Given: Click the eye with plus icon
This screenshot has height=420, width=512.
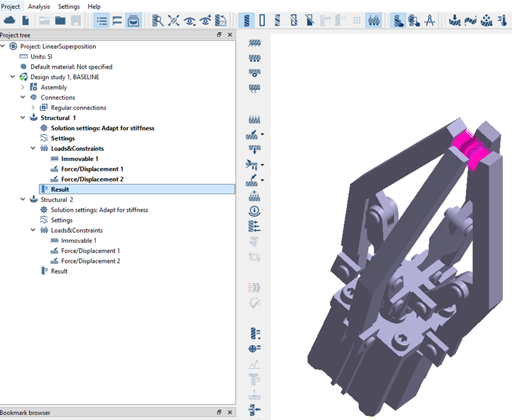Looking at the screenshot, I should point(205,21).
